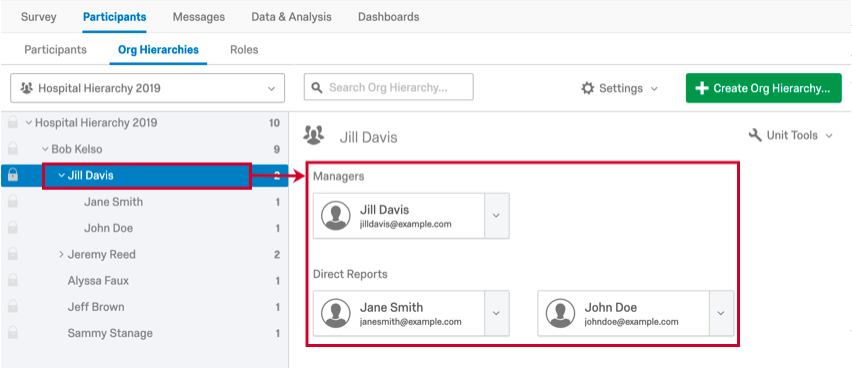Click the search magnifier icon

coord(317,88)
